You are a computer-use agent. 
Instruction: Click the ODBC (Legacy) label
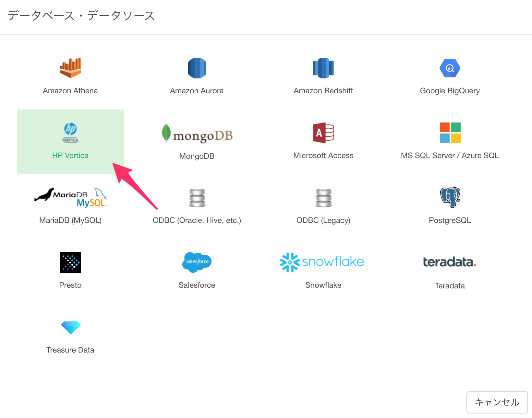(x=323, y=220)
